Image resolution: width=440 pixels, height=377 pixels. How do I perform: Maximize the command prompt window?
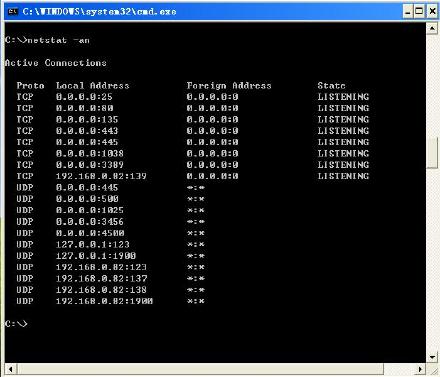419,12
